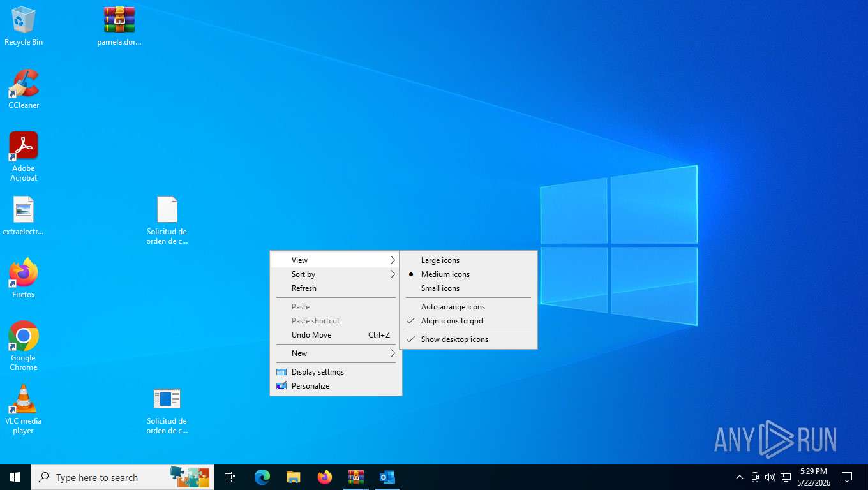
Task: Select the CCleaner desktop shortcut
Action: point(24,89)
